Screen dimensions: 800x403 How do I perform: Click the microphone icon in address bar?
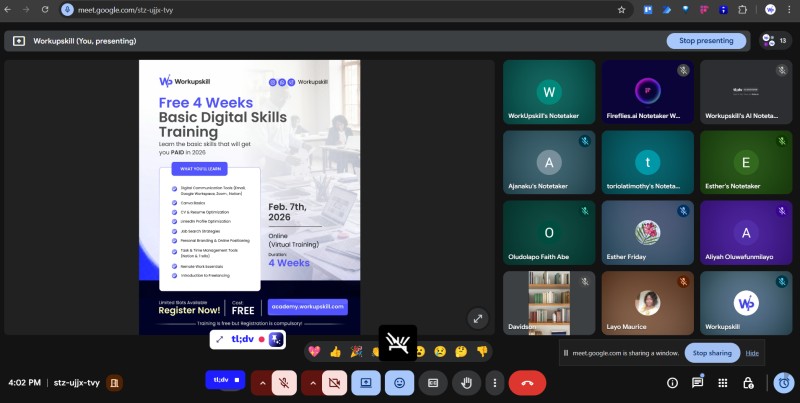point(67,10)
